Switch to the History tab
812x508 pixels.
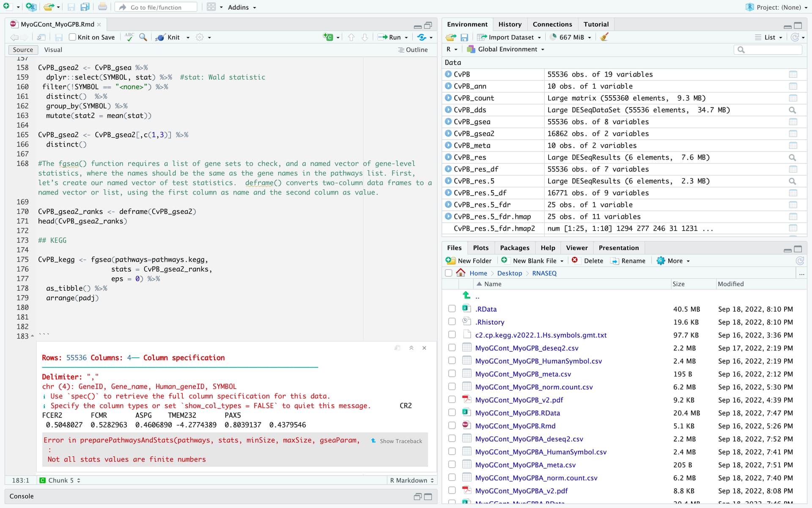510,25
